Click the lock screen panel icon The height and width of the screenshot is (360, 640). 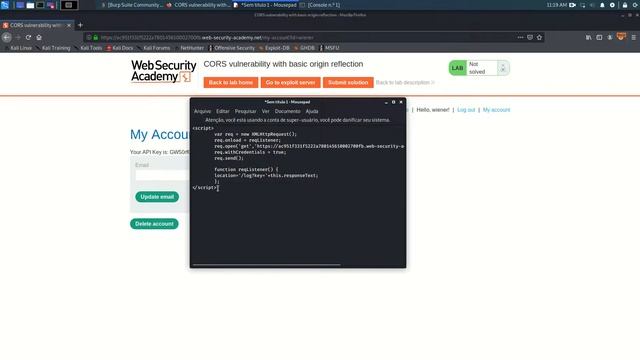[x=625, y=5]
